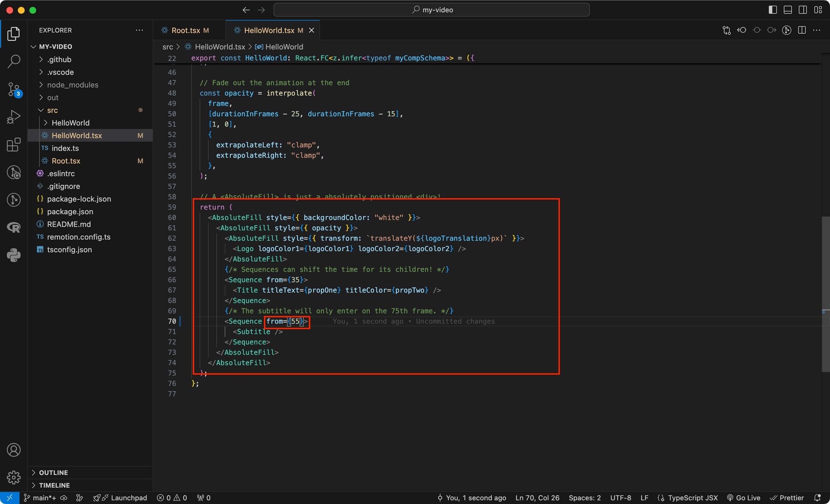
Task: Click the Go Live status bar button
Action: pyautogui.click(x=744, y=498)
